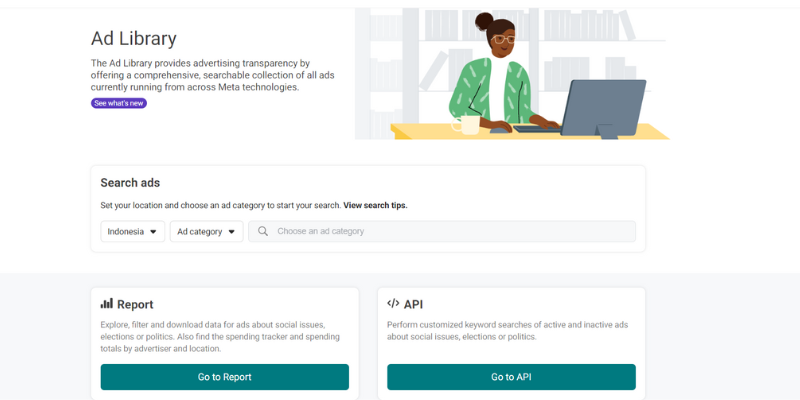Click the API card title text
Viewport: 800px width, 400px height.
click(413, 305)
